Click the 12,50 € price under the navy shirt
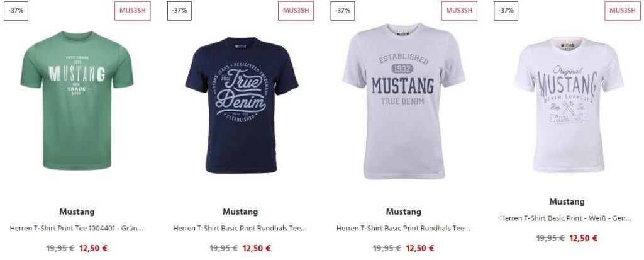Viewport: 644px width, 260px height. click(x=257, y=249)
